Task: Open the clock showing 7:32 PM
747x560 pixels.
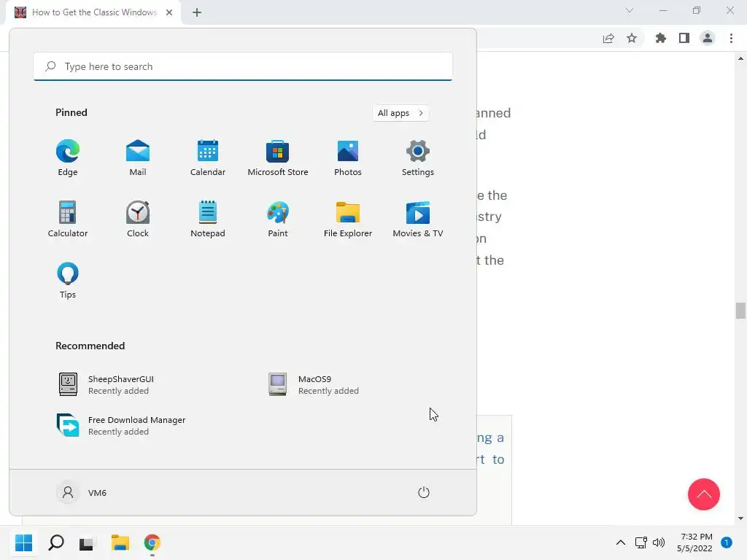Action: coord(694,542)
